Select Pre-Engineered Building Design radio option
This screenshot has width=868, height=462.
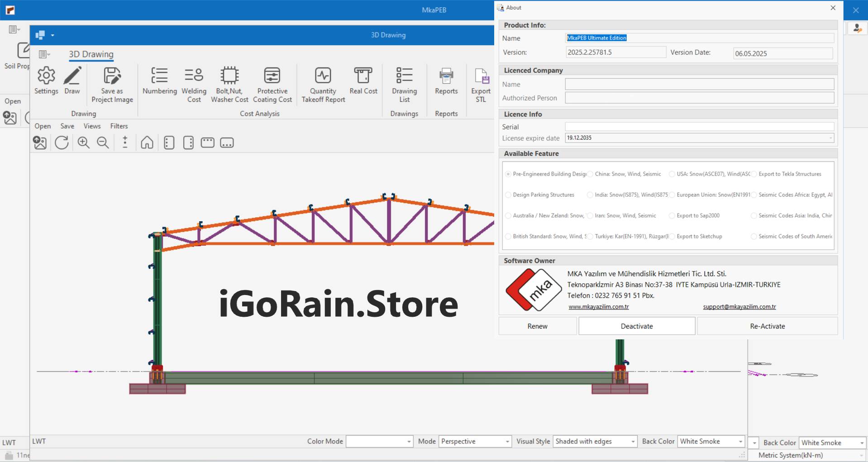tap(508, 174)
